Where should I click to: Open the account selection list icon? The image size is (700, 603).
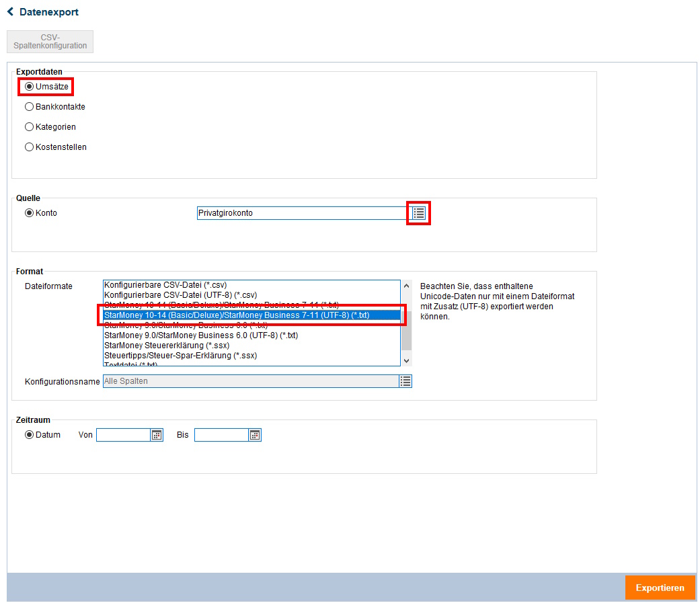point(419,213)
